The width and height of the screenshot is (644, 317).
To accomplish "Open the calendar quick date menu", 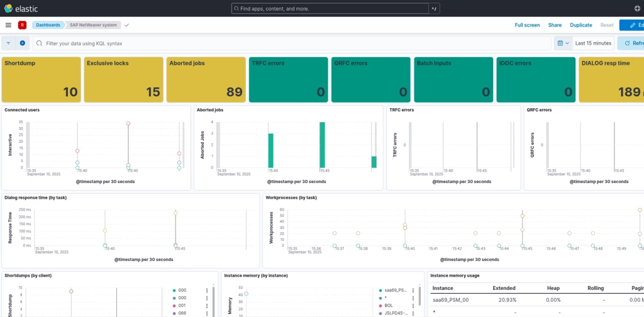I will coord(563,43).
